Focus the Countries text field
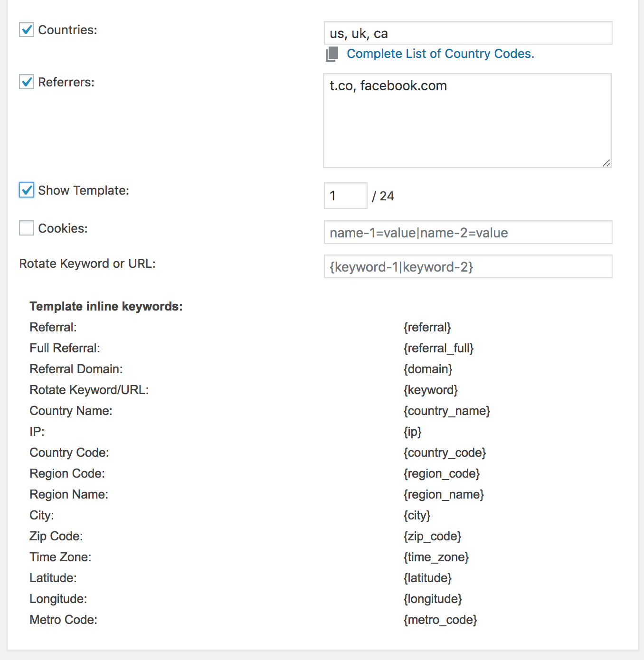This screenshot has height=660, width=644. tap(468, 33)
